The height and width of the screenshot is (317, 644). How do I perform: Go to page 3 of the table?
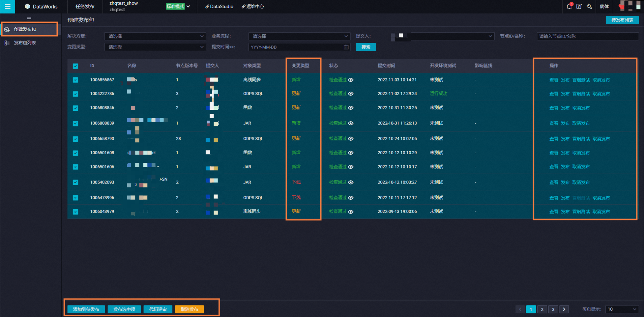point(553,309)
